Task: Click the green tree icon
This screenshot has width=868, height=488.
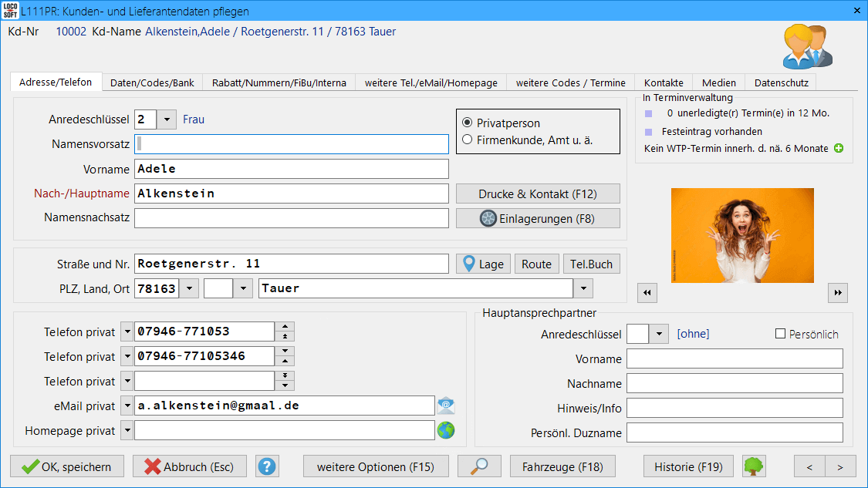Action: [x=754, y=466]
